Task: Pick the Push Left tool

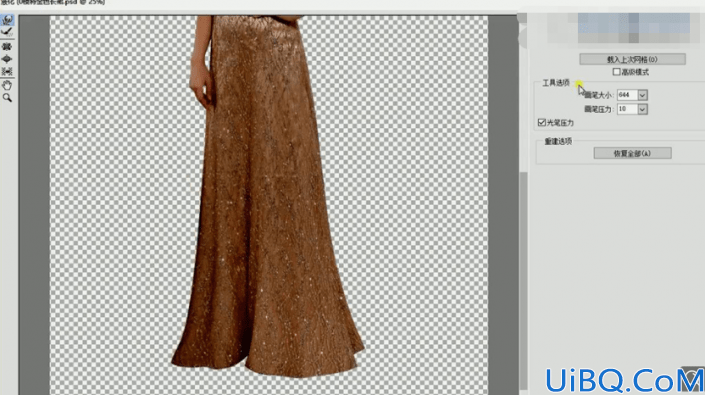Action: pyautogui.click(x=7, y=71)
